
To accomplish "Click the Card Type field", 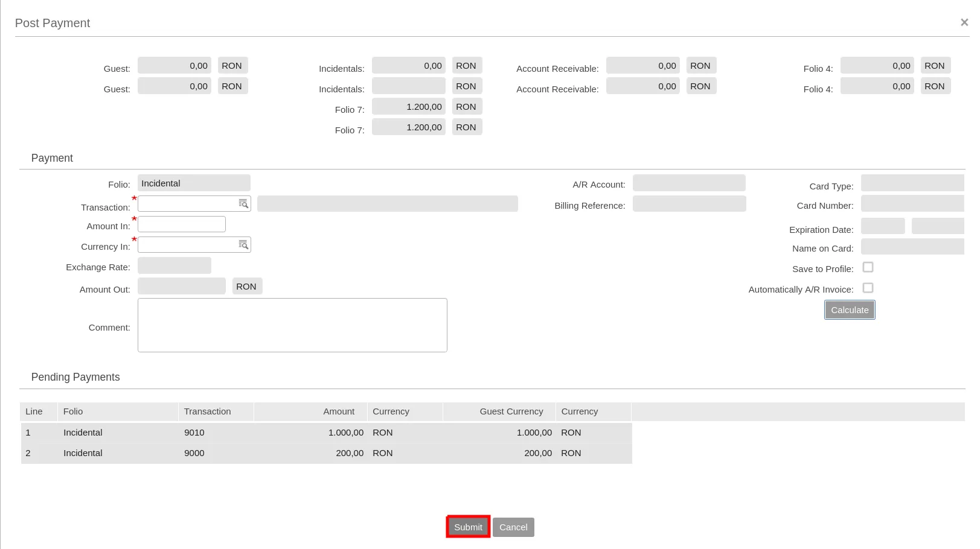I will pos(912,183).
